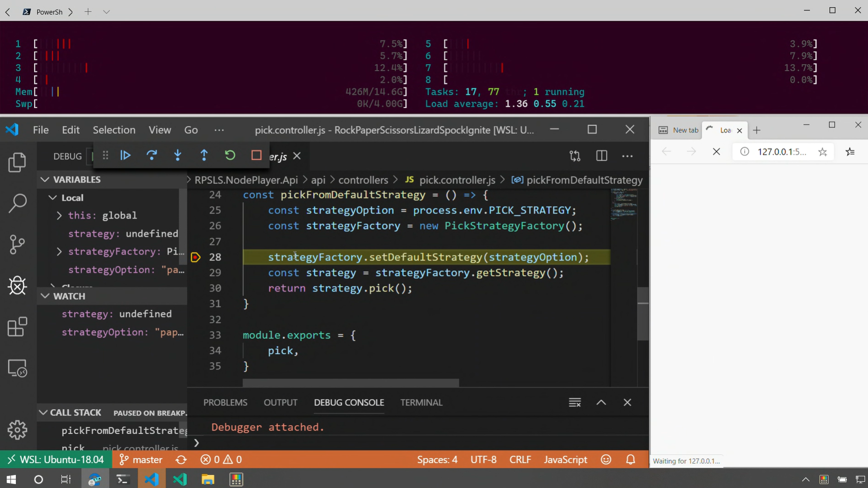The width and height of the screenshot is (868, 488).
Task: Open the Remote Explorer view
Action: (x=18, y=368)
